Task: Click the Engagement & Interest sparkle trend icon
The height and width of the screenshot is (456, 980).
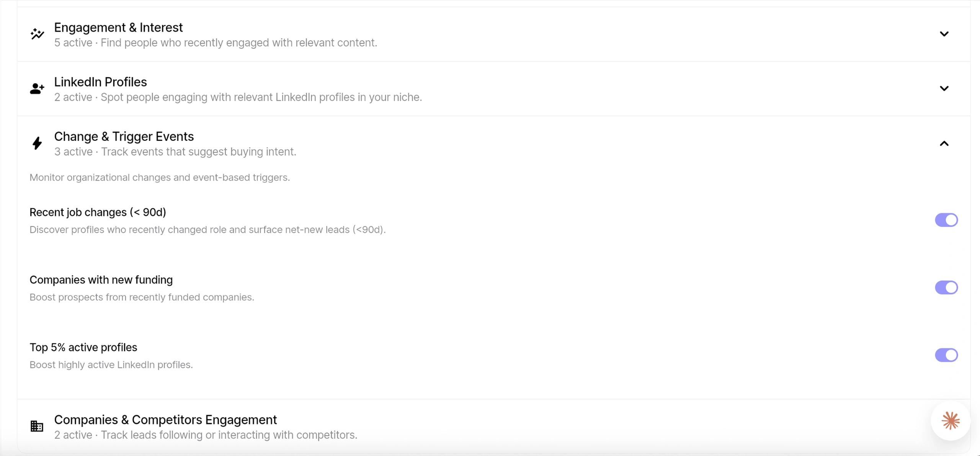Action: pos(37,34)
